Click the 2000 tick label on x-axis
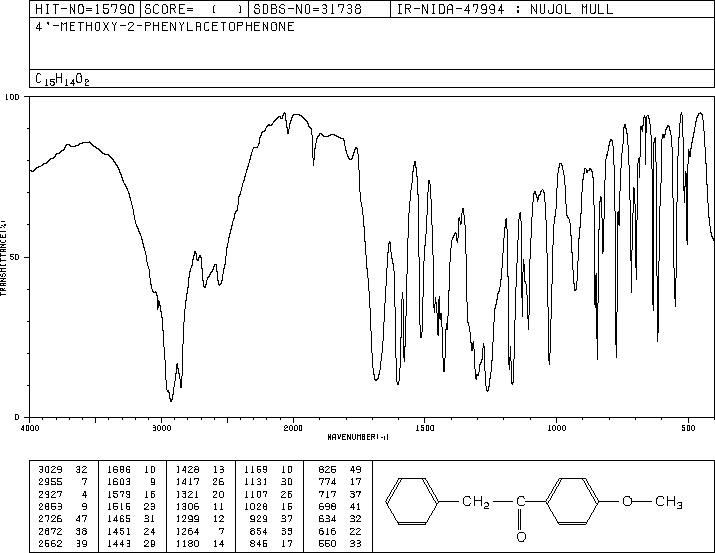 pyautogui.click(x=293, y=428)
